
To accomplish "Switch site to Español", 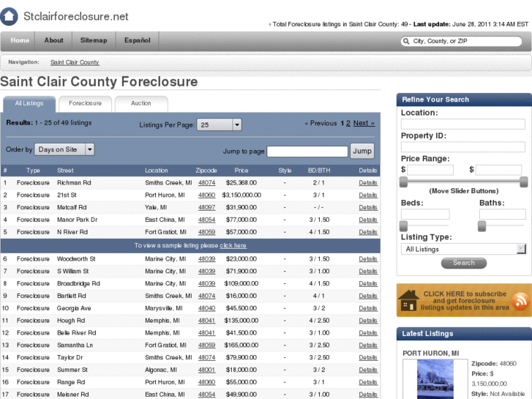I will coord(137,40).
